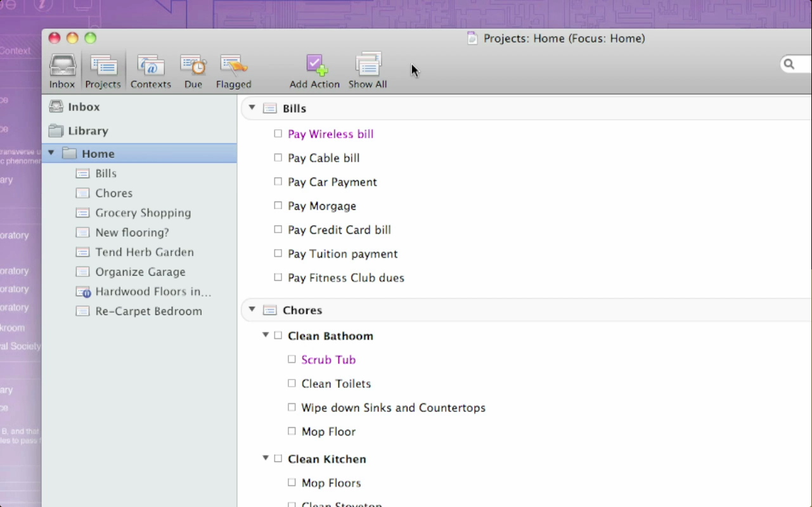Tick Pay Fitness Club dues checkbox
Screen dimensions: 812x507
click(x=278, y=277)
